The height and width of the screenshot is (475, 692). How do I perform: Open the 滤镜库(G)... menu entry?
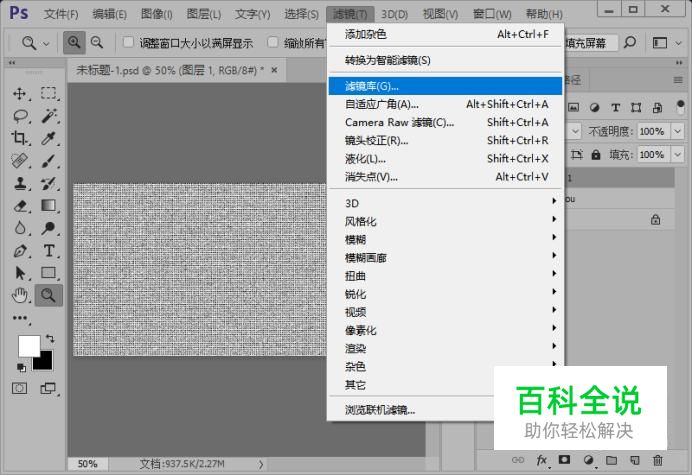[x=446, y=86]
